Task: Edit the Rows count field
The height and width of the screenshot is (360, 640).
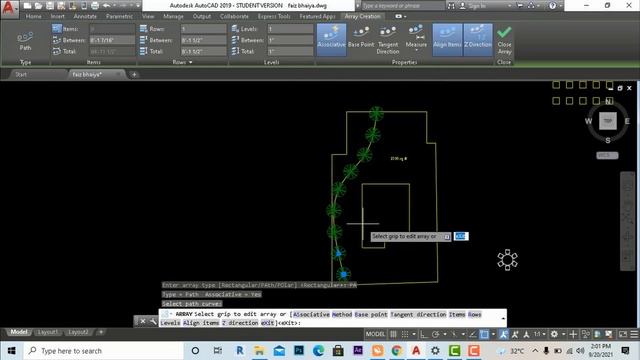Action: pos(203,29)
